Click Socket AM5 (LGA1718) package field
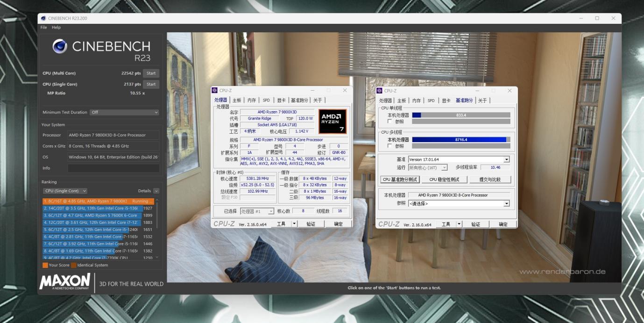The height and width of the screenshot is (323, 644). [x=277, y=125]
